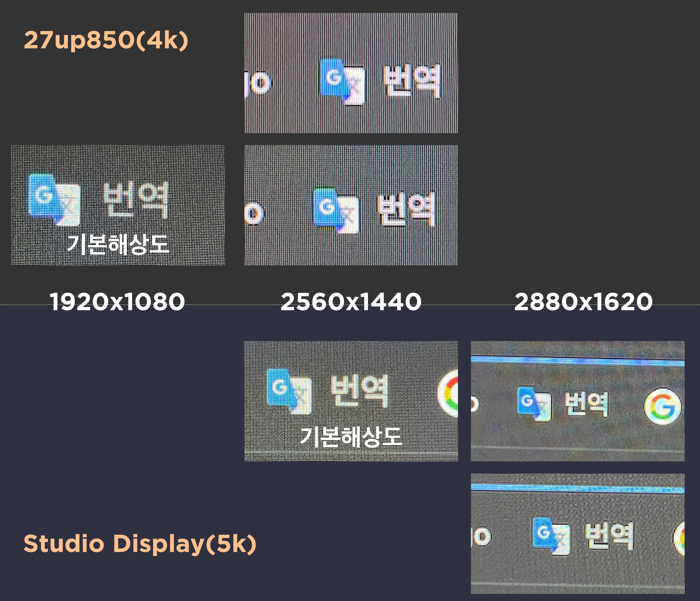
Task: Click the Studio Display(5k) heading
Action: [x=140, y=544]
